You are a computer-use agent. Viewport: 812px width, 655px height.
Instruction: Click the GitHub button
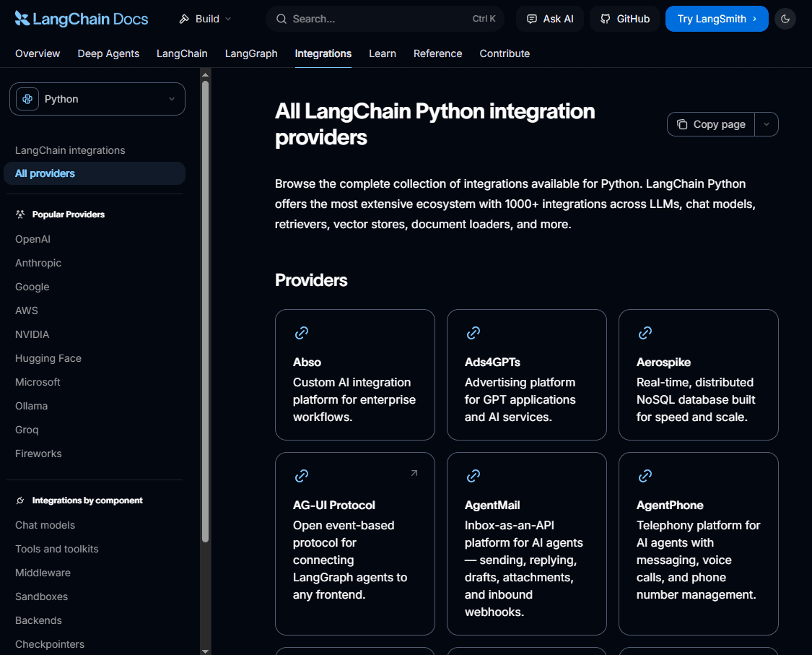(x=624, y=19)
